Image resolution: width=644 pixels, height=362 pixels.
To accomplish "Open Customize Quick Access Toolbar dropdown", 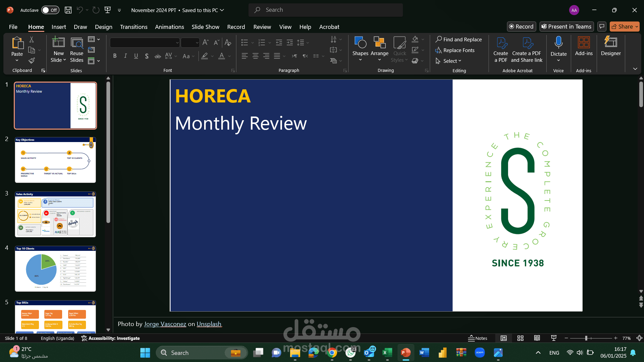I will tap(119, 10).
